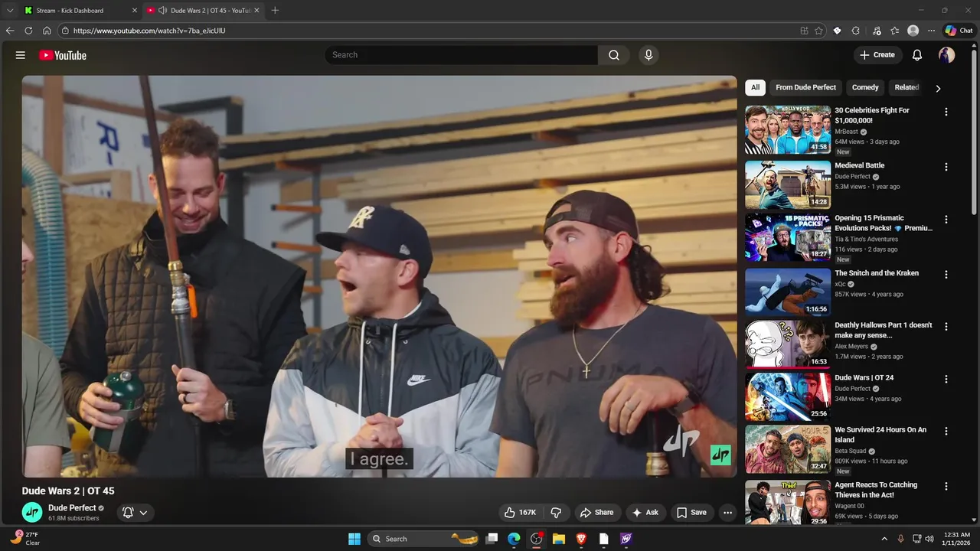Select the Comedy filter chip

pyautogui.click(x=865, y=87)
